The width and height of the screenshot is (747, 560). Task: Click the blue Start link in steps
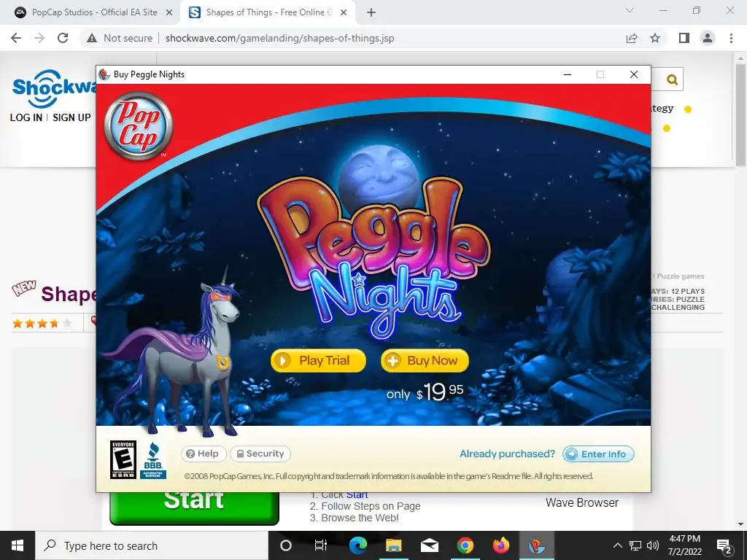(x=357, y=495)
